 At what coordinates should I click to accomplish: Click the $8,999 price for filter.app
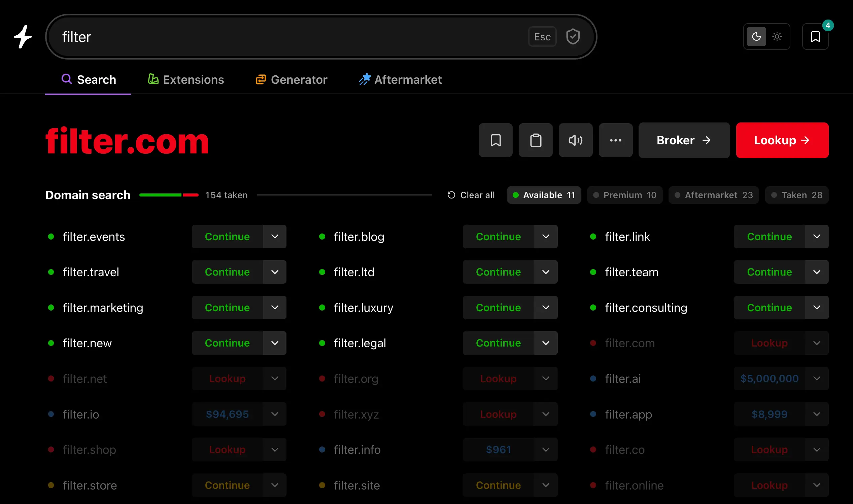click(769, 414)
